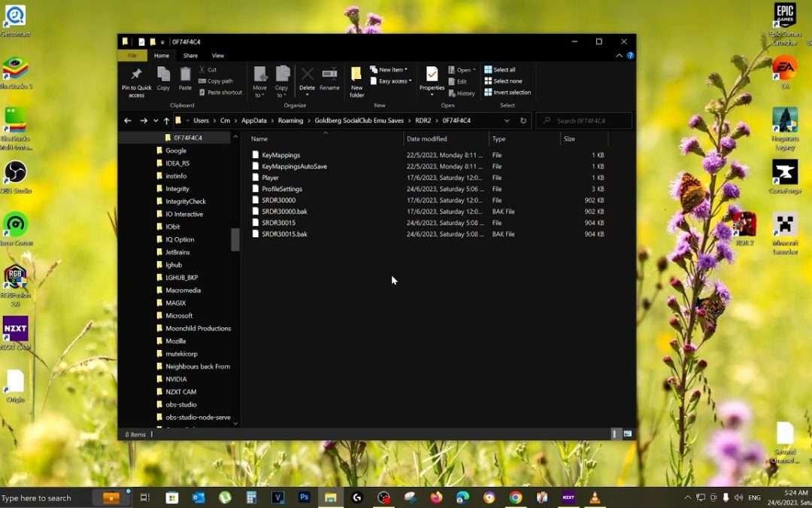Viewport: 812px width, 508px height.
Task: Open Photoshop from the taskbar
Action: (304, 497)
